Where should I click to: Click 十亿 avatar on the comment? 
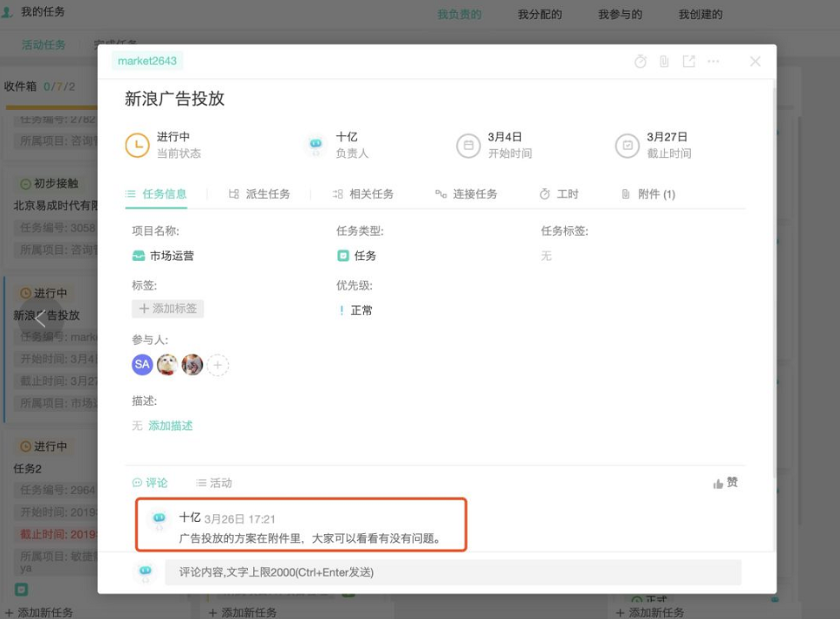160,519
